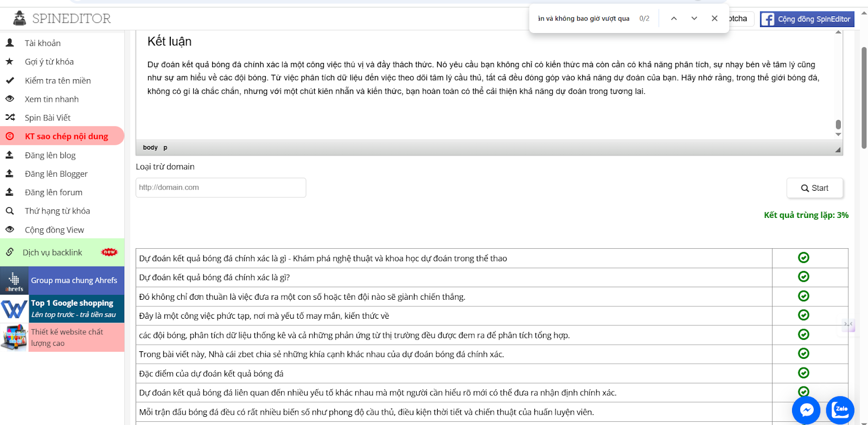
Task: Click the Kết quả trùng lặp: 3% text
Action: (806, 215)
